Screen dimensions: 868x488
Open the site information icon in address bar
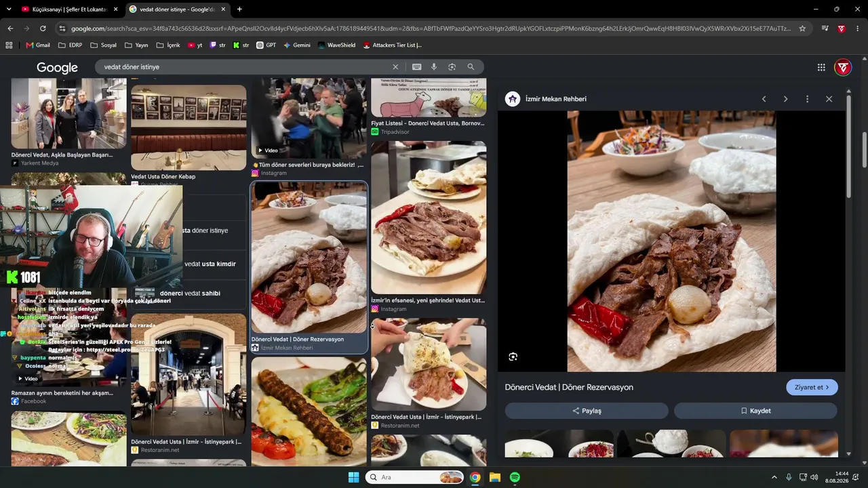62,28
